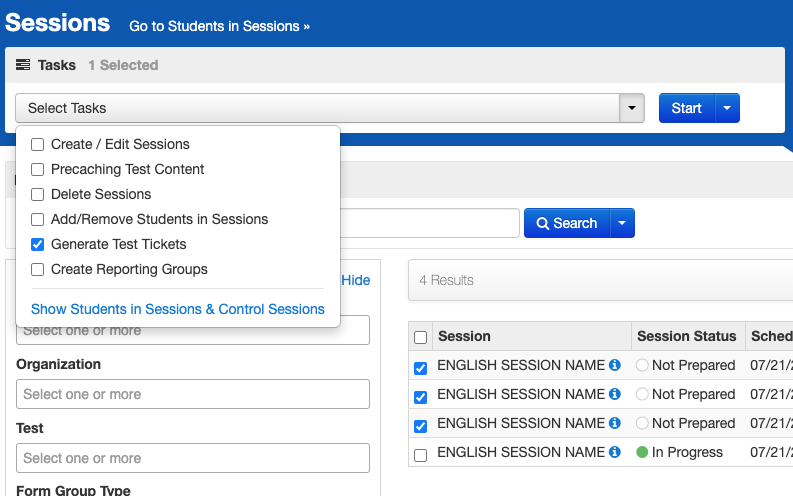793x496 pixels.
Task: Check Delete Sessions task option
Action: (x=38, y=194)
